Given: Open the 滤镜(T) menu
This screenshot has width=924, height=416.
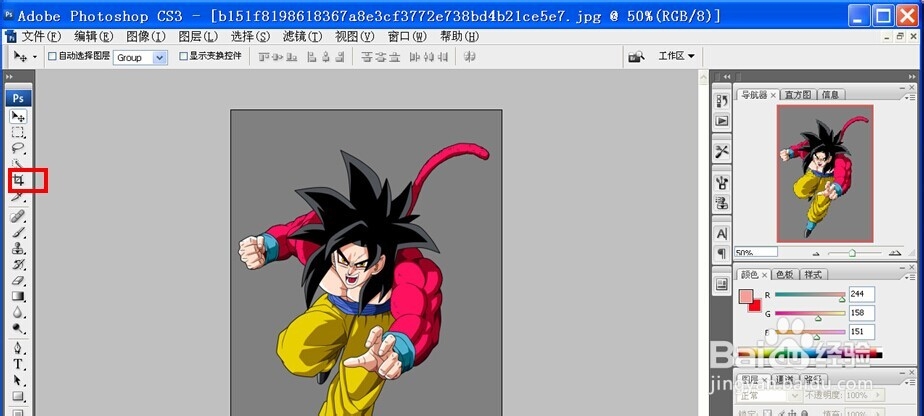Looking at the screenshot, I should [302, 37].
